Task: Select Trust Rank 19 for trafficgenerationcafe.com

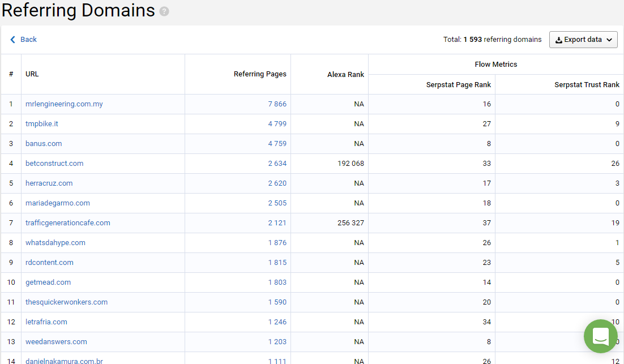Action: [616, 223]
